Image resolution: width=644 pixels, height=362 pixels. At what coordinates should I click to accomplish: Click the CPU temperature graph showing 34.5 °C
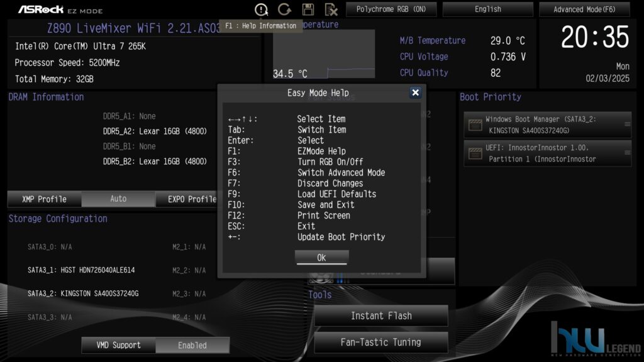pos(324,53)
